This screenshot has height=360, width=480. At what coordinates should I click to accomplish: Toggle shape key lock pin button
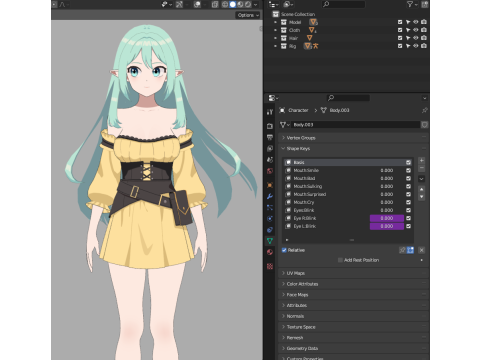(403, 250)
